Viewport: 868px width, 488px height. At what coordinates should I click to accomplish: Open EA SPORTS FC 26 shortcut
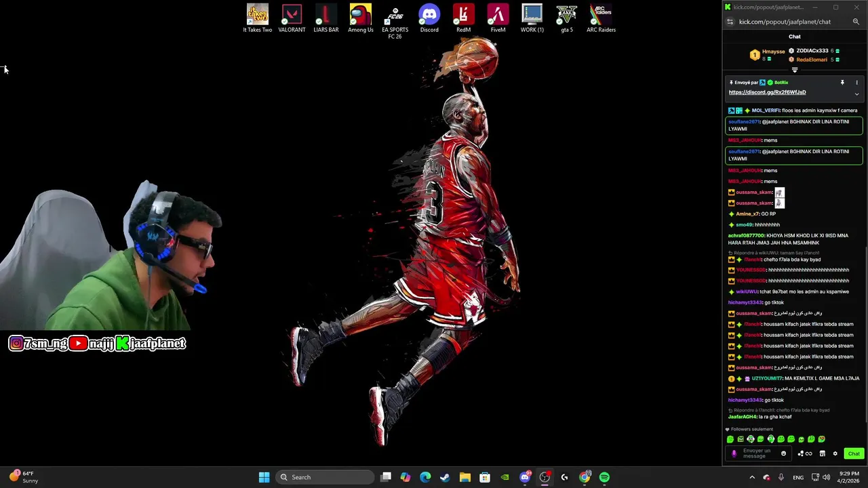(x=395, y=22)
